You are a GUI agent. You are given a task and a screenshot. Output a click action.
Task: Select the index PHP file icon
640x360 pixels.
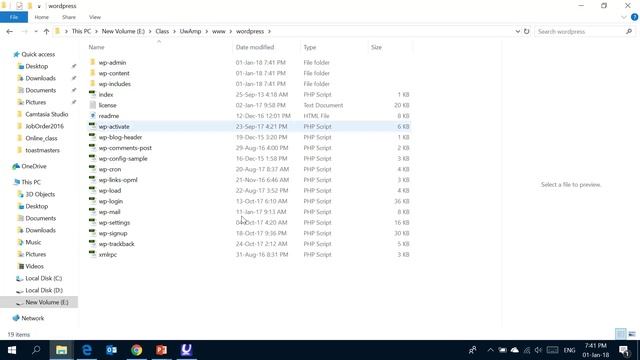coord(93,94)
